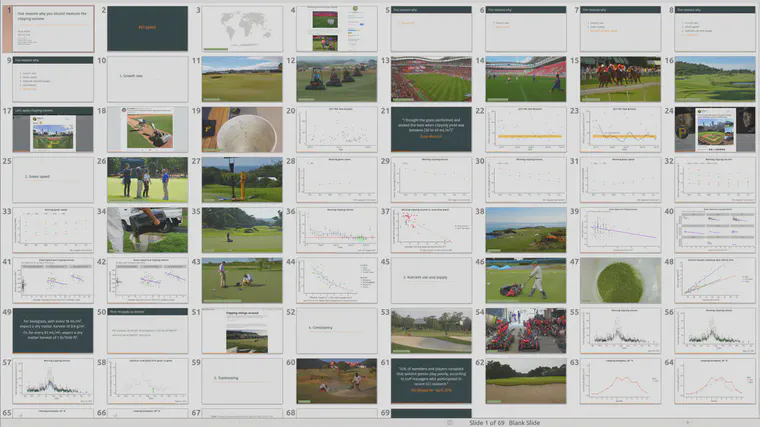Select slide 11 golf course photo

(x=242, y=79)
